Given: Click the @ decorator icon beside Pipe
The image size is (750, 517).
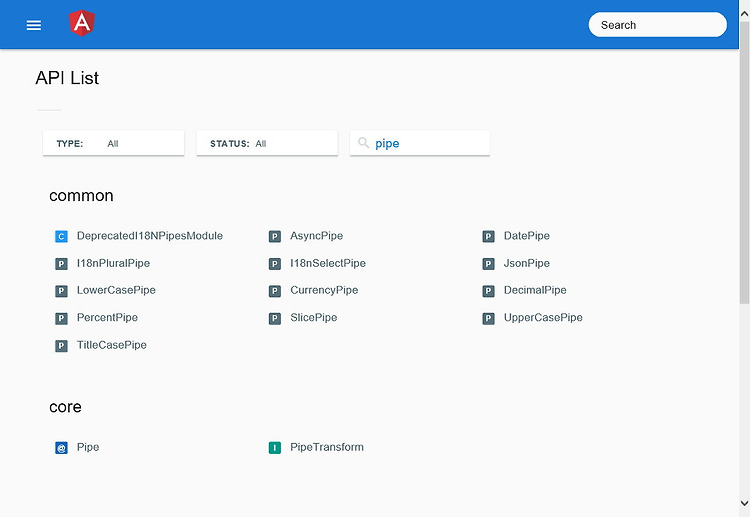Looking at the screenshot, I should [x=61, y=448].
